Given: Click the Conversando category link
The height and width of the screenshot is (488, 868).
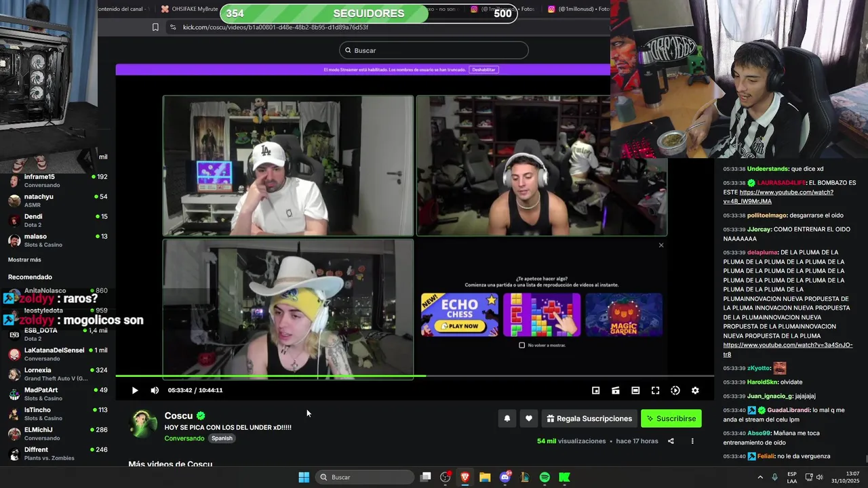Looking at the screenshot, I should [x=184, y=439].
